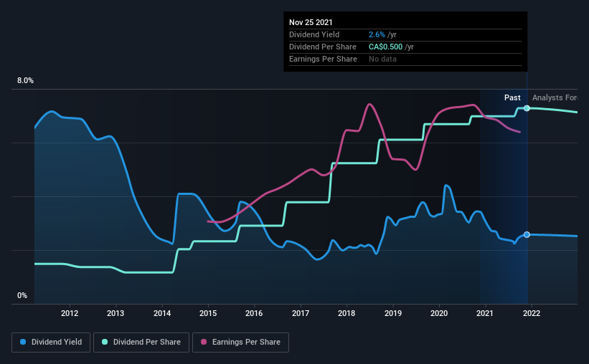
Task: Select the blue Dividend Yield data point marker
Action: tap(527, 234)
